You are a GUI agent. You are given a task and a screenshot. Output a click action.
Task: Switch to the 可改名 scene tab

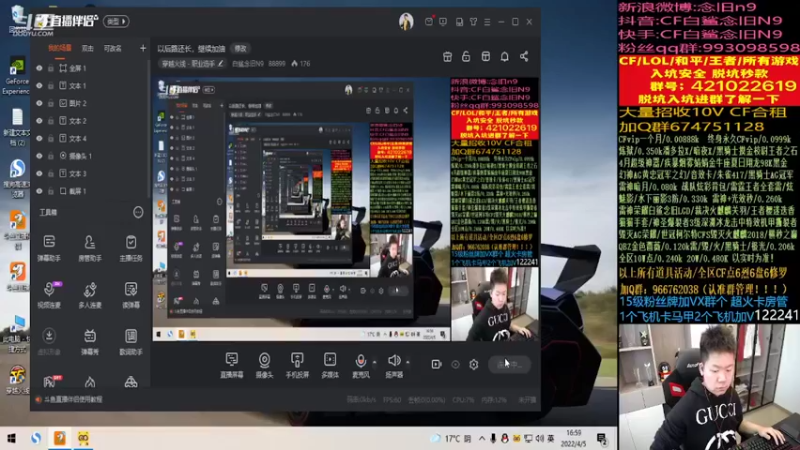(x=112, y=48)
